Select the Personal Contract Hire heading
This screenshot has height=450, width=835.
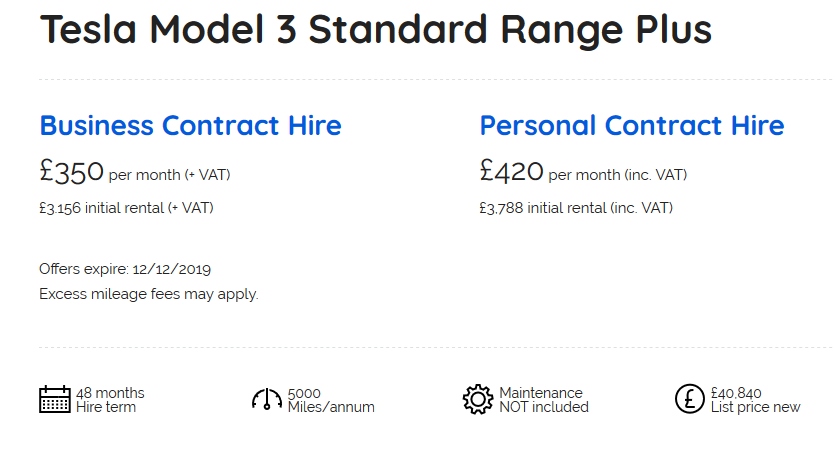point(631,126)
